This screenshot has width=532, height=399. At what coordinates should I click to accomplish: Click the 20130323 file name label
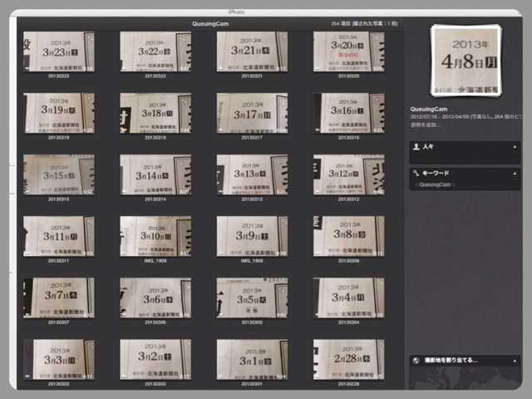(x=59, y=76)
